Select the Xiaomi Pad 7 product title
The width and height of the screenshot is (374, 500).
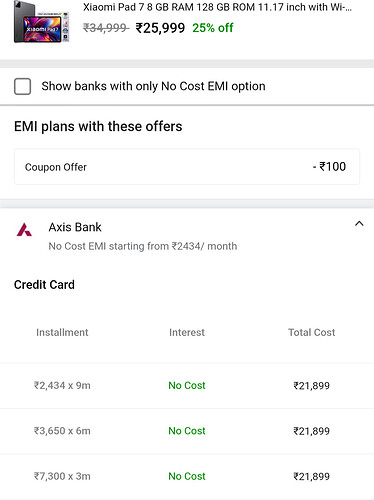[217, 7]
